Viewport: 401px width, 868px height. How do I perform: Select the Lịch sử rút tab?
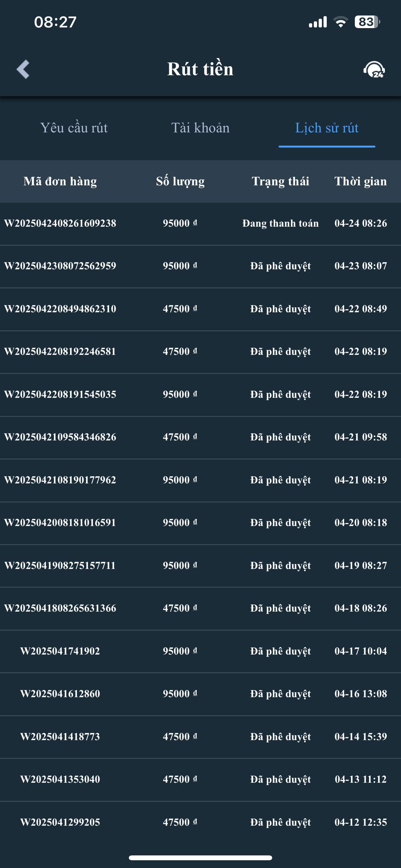click(326, 128)
